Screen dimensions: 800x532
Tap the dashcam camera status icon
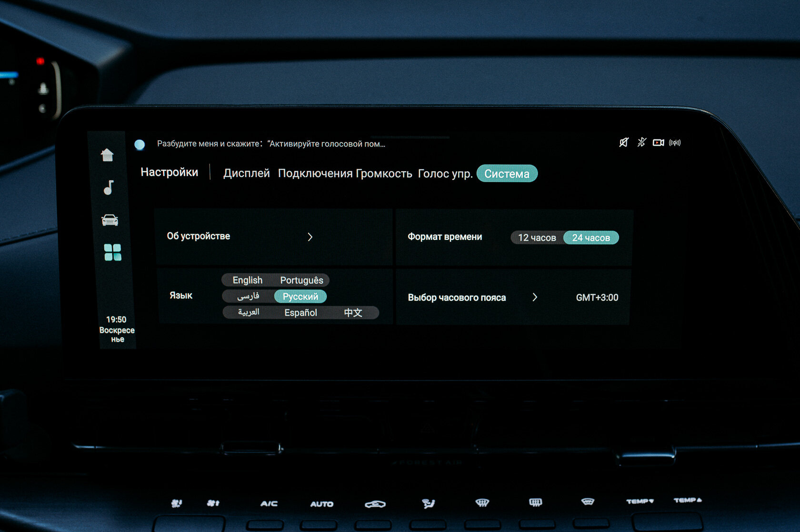pos(658,143)
